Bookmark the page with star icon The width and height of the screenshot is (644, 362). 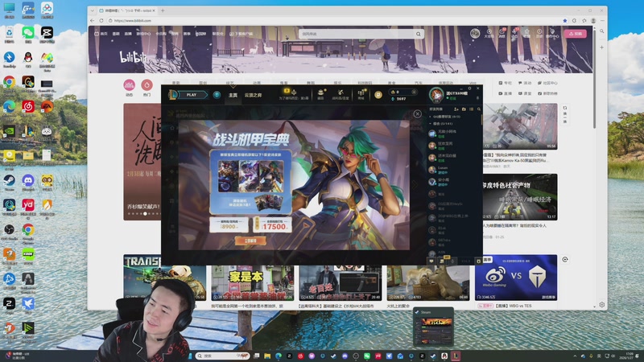pos(565,21)
